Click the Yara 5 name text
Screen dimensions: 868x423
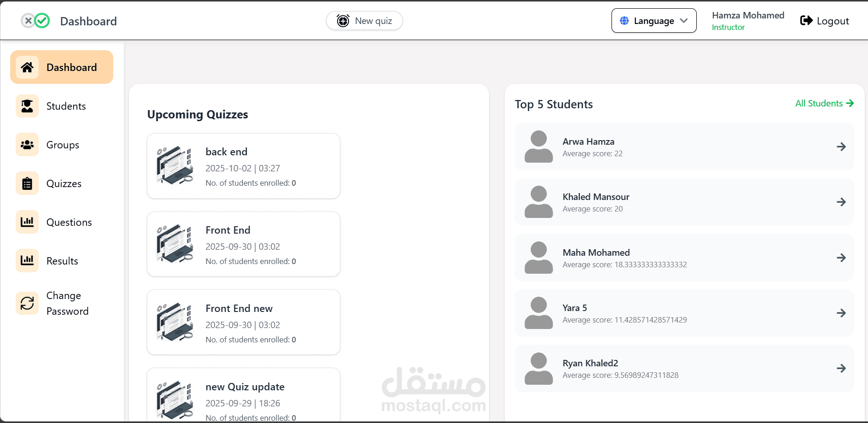[x=575, y=308]
